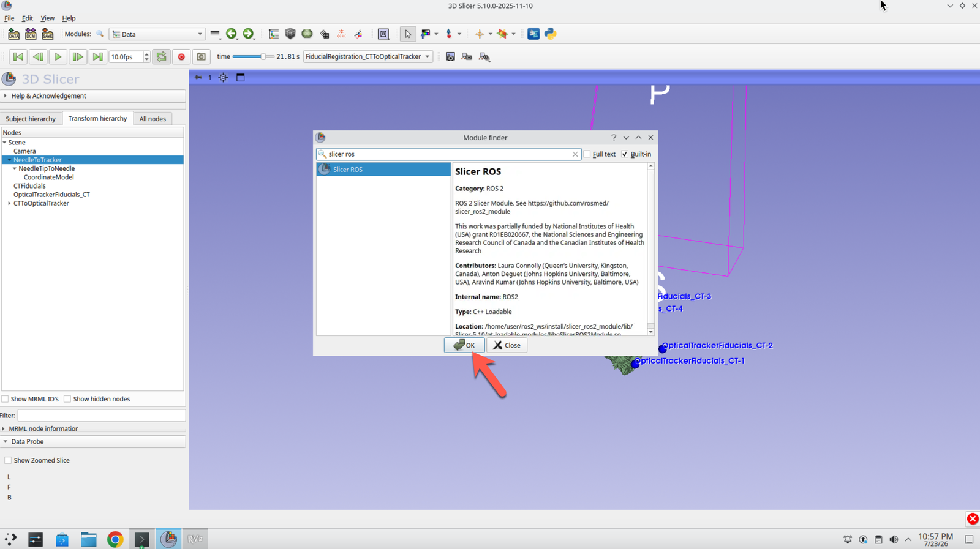Toggle the mouse pointer interaction mode

tap(408, 34)
